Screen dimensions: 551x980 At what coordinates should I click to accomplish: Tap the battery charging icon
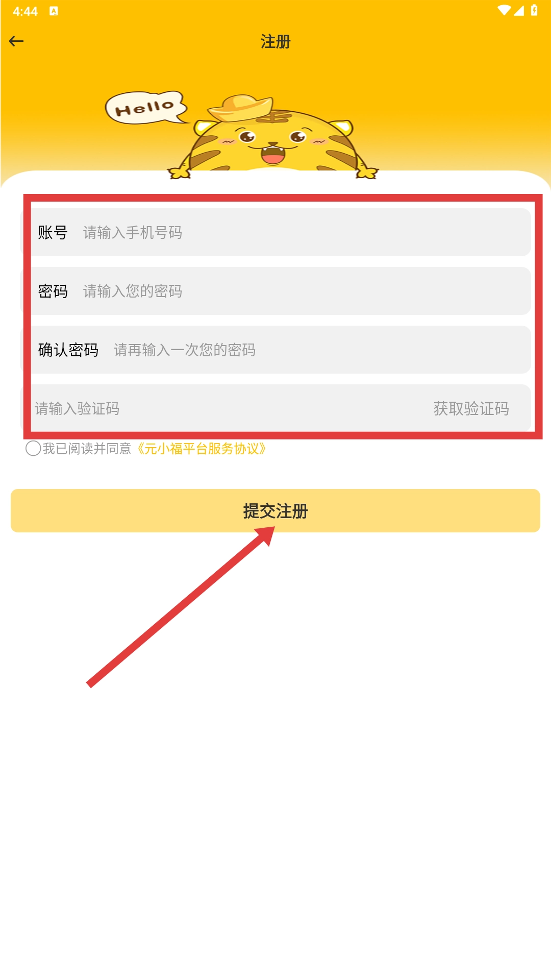point(534,11)
